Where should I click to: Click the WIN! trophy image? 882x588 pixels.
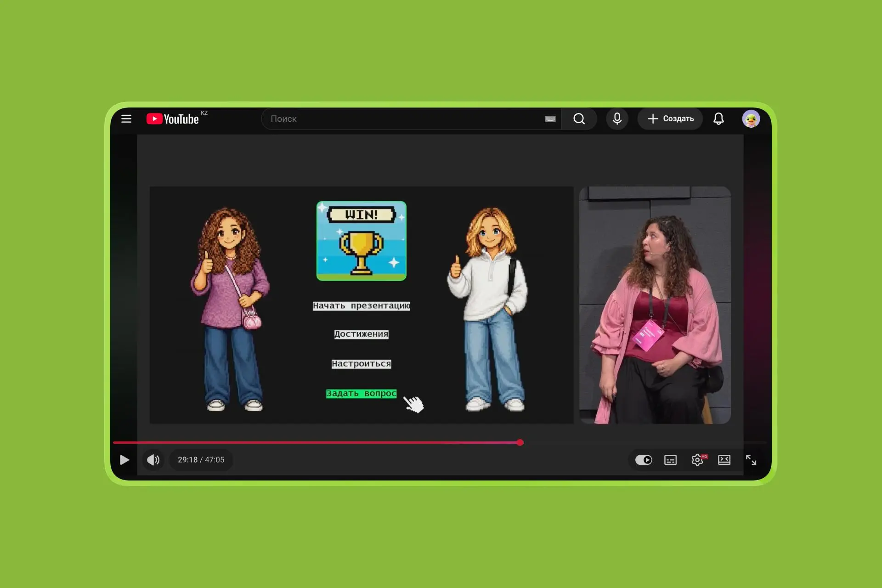(x=362, y=241)
